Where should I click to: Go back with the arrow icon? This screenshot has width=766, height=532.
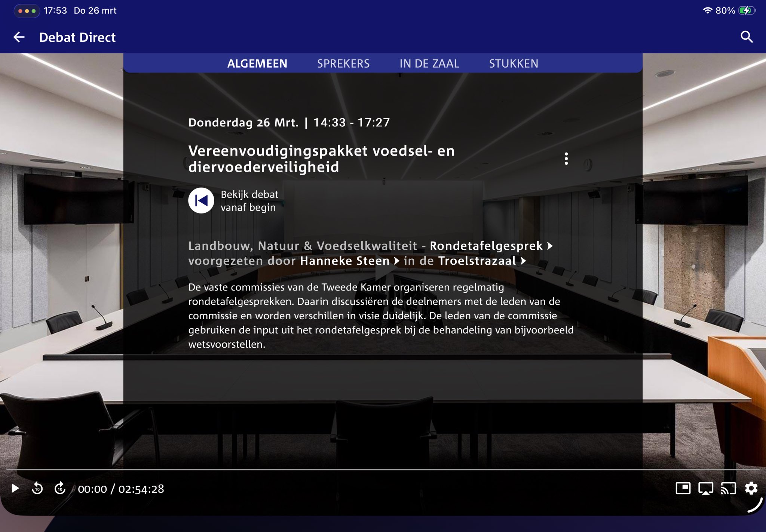pyautogui.click(x=19, y=37)
